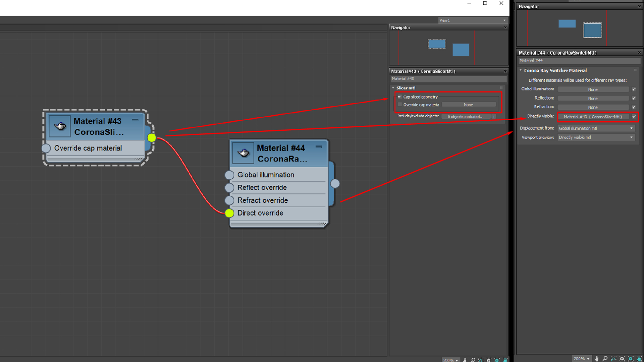Select Zoom tool in right window toolbar
Image resolution: width=644 pixels, height=362 pixels.
click(x=605, y=359)
